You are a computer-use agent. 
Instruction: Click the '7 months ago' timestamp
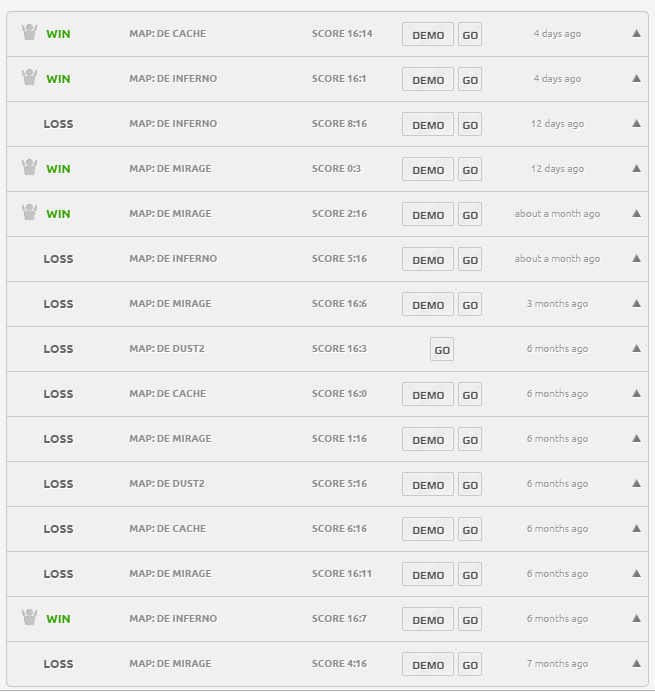pos(557,664)
